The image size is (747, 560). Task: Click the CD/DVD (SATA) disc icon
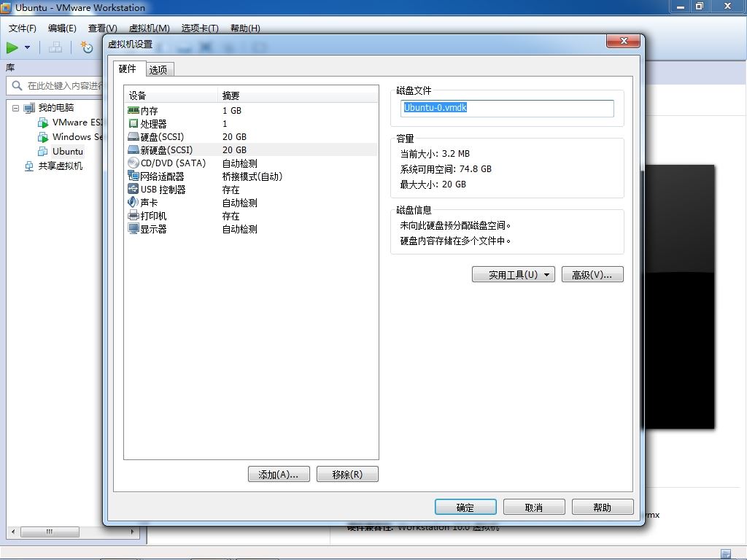point(133,163)
